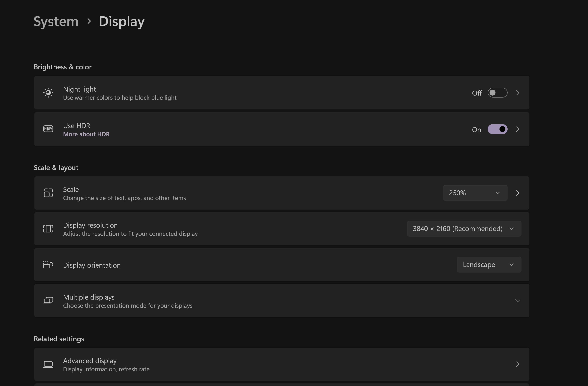Click the Multiple displays icon
The height and width of the screenshot is (386, 588).
click(48, 301)
